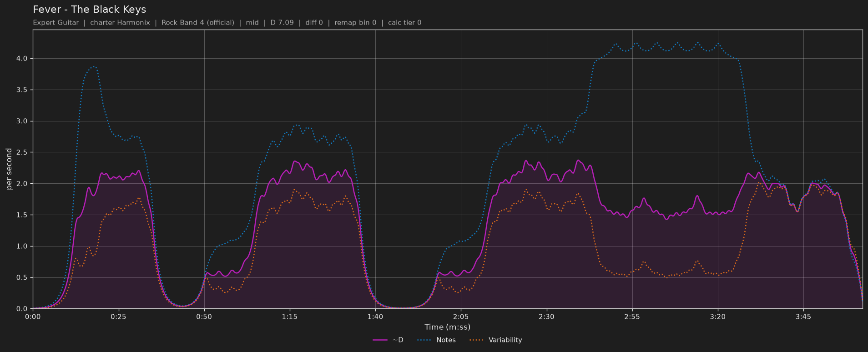Click the "diff 0" subtitle text
This screenshot has height=352, width=868.
(x=314, y=23)
